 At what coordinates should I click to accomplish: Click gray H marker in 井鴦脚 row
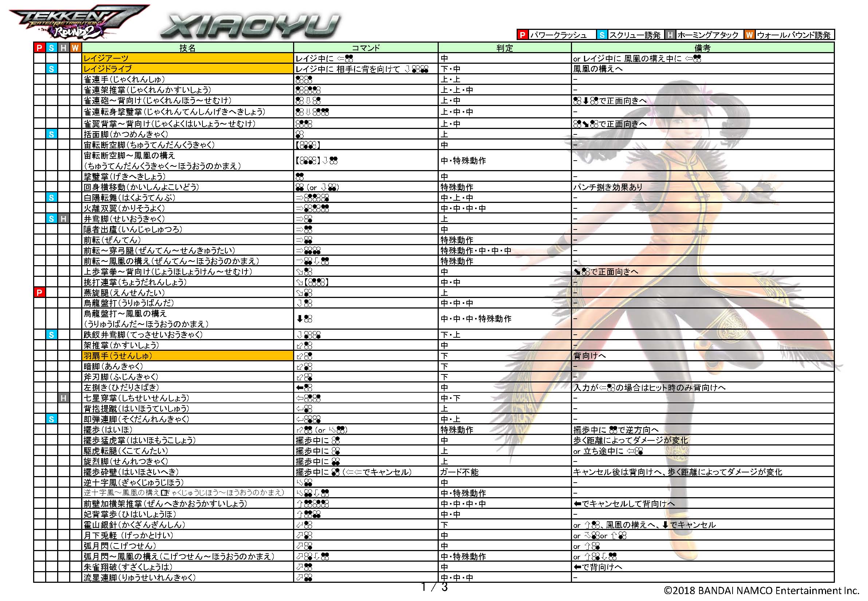point(64,219)
